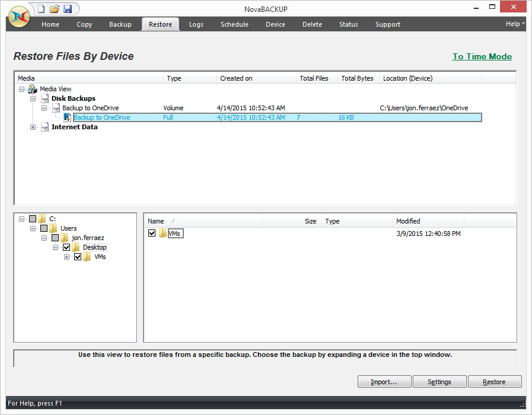532x415 pixels.
Task: Sort file list by the Modified column header
Action: (428, 221)
